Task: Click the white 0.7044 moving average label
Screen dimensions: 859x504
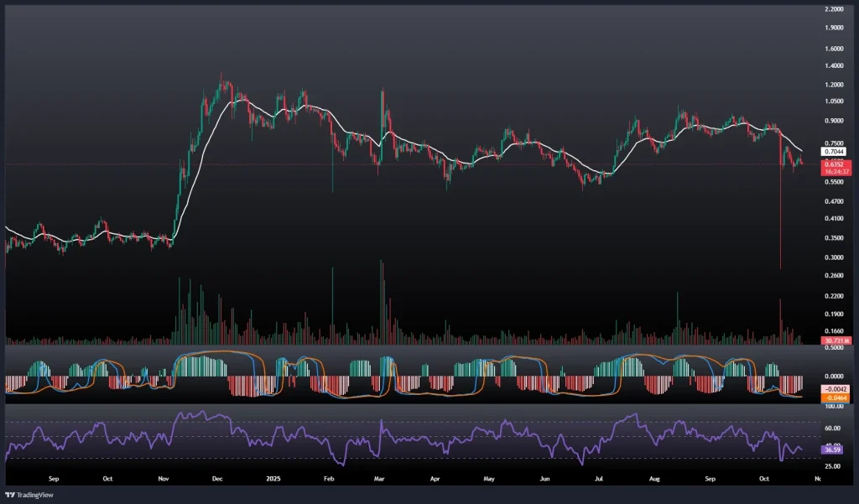Action: click(x=834, y=152)
